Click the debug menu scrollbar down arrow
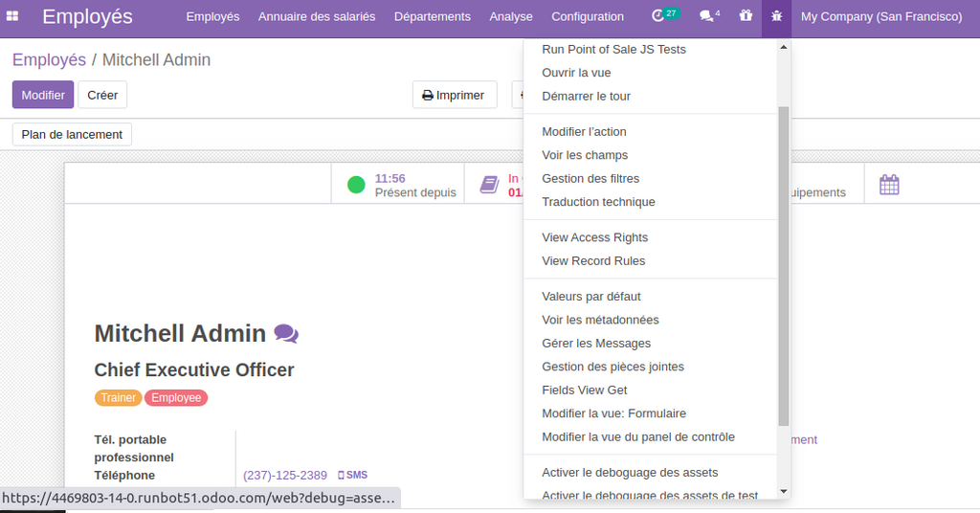The image size is (980, 513). [784, 491]
